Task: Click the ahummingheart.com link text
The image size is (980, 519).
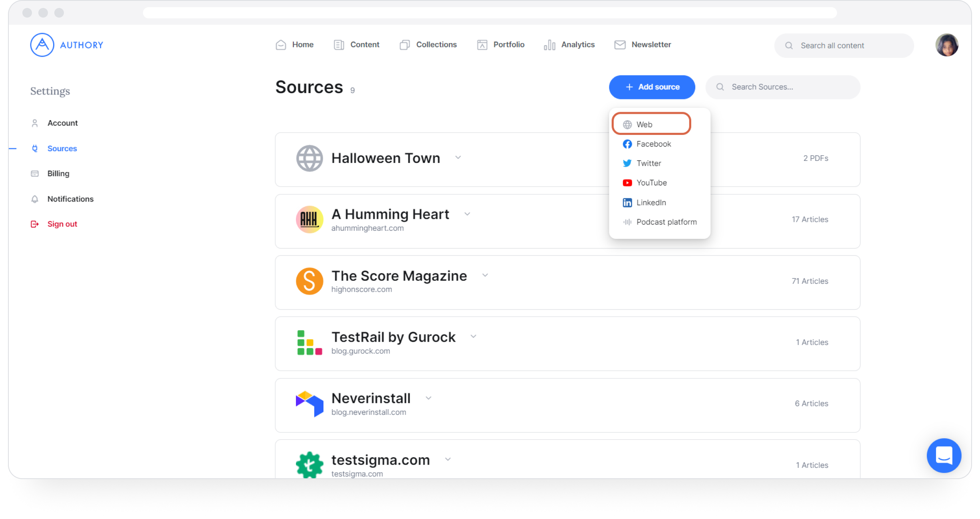Action: click(367, 228)
